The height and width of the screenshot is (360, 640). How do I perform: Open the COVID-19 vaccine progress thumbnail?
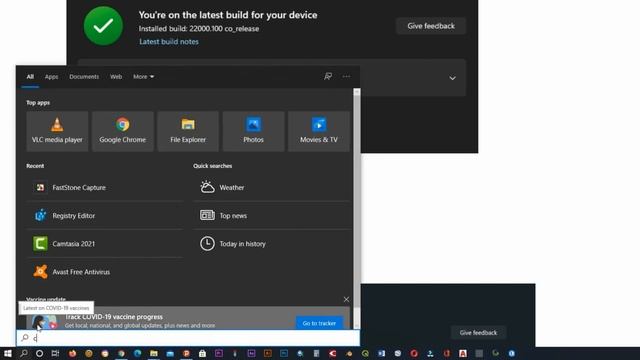[x=45, y=322]
